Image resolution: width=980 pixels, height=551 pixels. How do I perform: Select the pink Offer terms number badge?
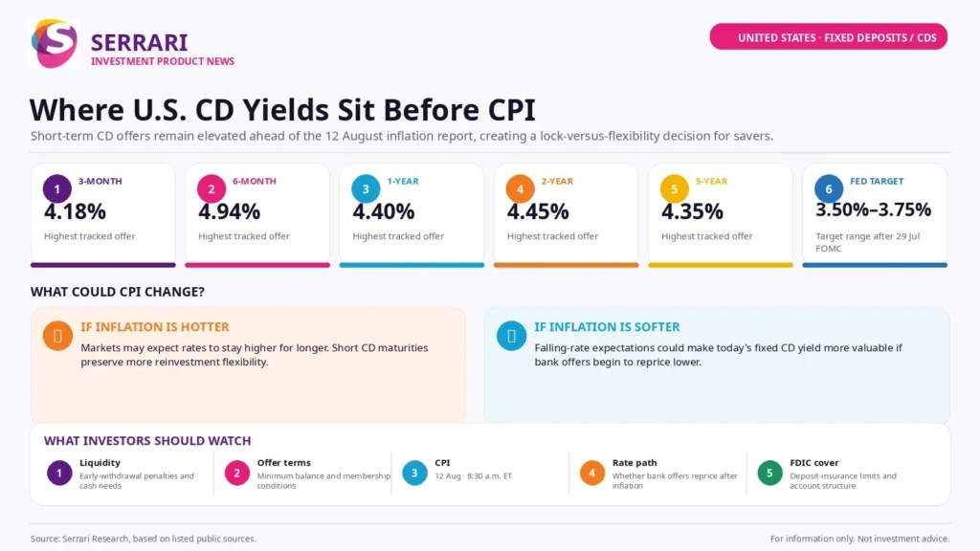point(237,473)
